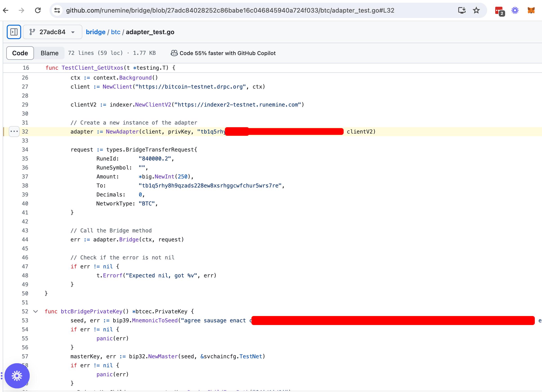Viewport: 542px width, 392px height.
Task: Click line number 38
Action: coord(25,186)
